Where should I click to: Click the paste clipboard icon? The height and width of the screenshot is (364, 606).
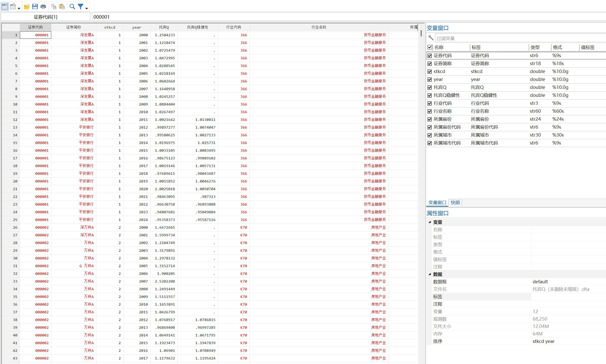[x=62, y=7]
